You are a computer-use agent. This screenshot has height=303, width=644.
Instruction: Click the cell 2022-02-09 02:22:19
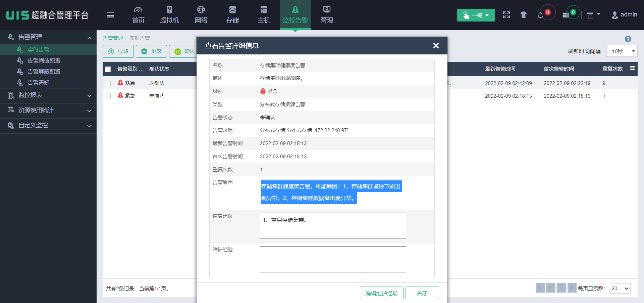(567, 83)
